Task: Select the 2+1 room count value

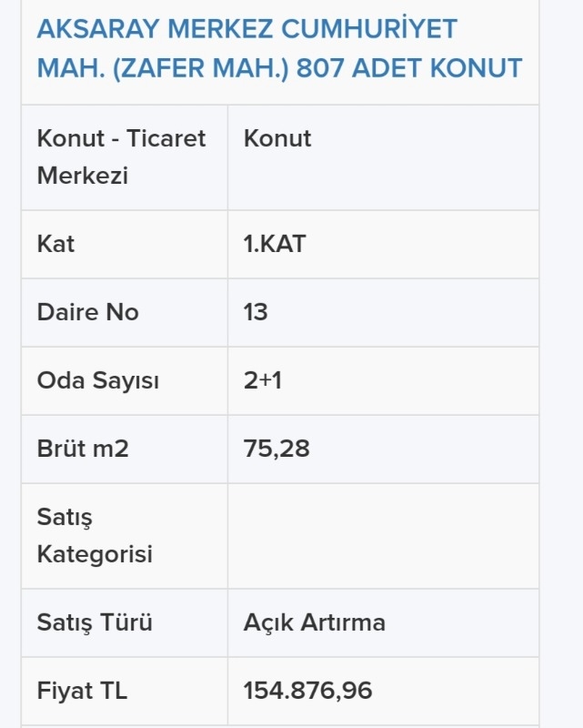Action: click(x=263, y=380)
